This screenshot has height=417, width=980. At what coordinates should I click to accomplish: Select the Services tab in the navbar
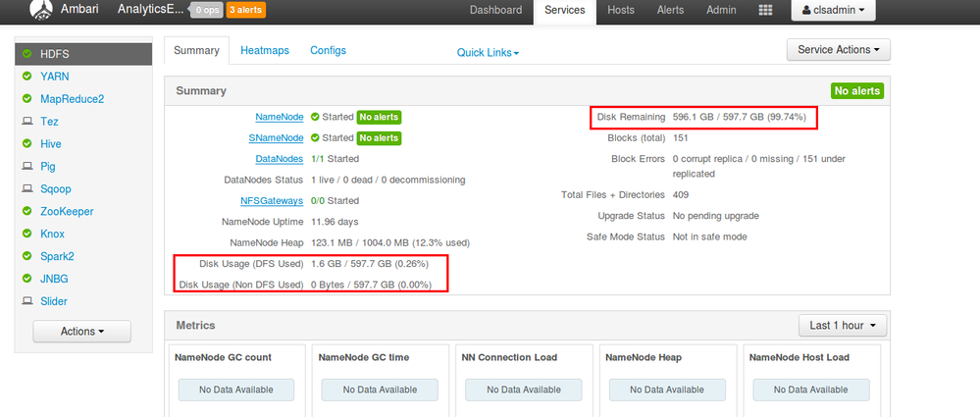click(565, 10)
